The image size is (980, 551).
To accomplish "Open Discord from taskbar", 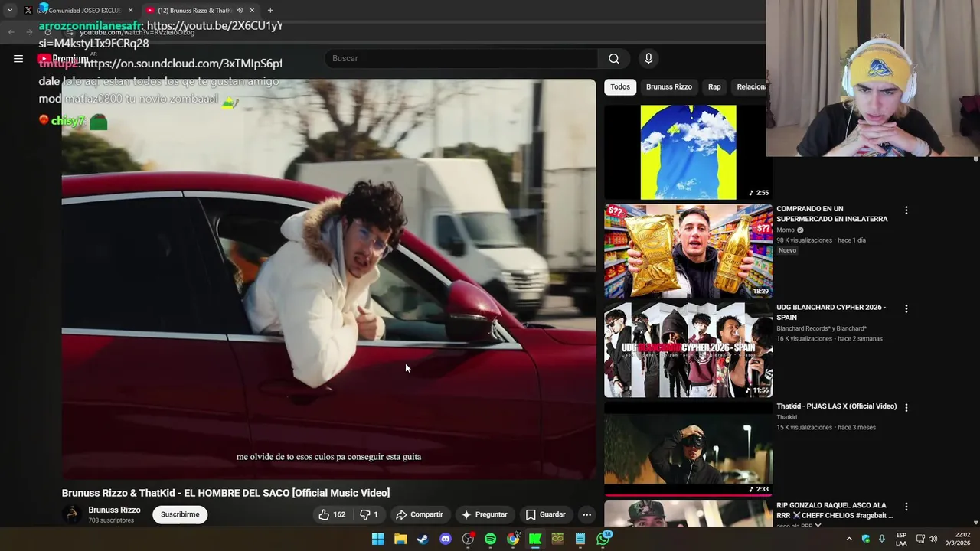I will [446, 539].
